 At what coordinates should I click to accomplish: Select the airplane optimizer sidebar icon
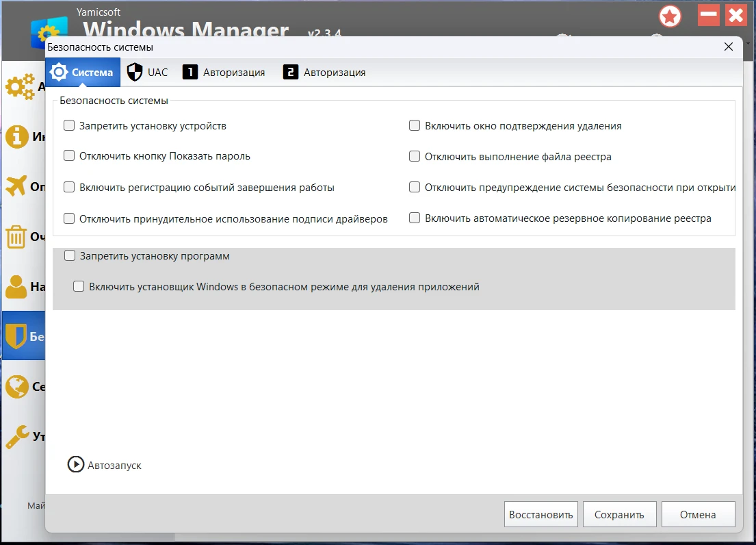tap(16, 186)
